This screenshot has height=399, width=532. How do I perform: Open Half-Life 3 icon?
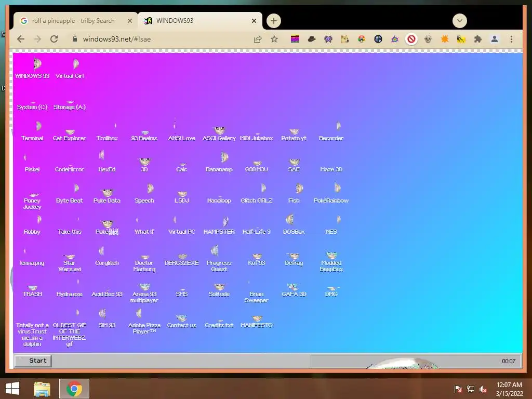(257, 231)
